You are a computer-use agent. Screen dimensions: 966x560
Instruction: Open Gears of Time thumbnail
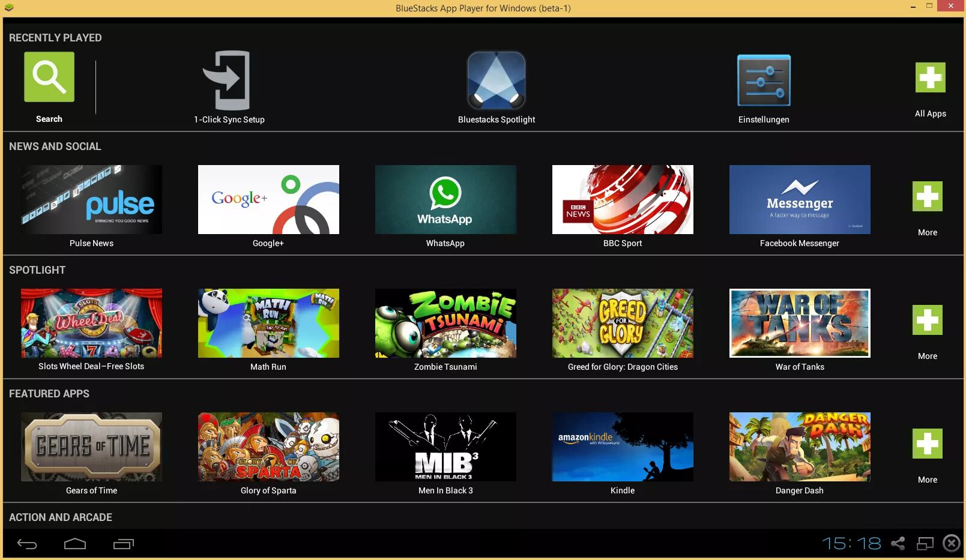tap(91, 447)
